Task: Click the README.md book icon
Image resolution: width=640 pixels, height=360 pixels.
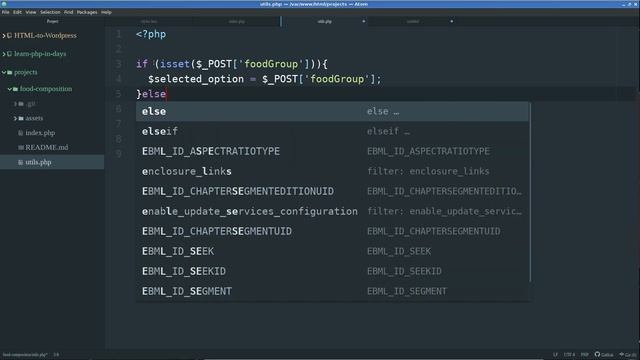Action: tap(21, 147)
